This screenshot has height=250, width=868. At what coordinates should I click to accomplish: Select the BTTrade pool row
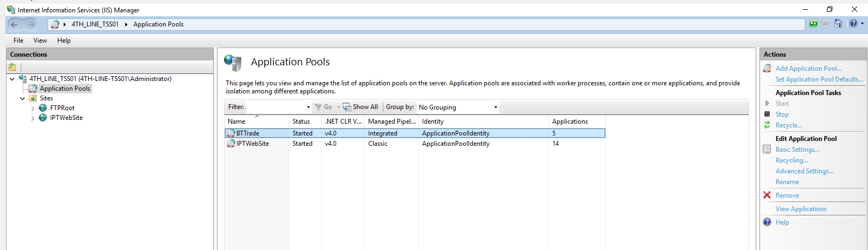(415, 133)
